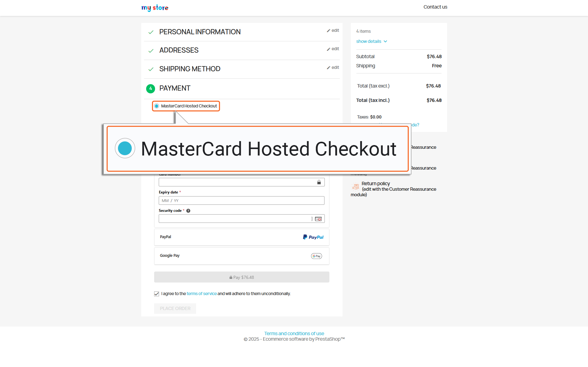The height and width of the screenshot is (367, 588).
Task: Open Contact us page
Action: tap(435, 7)
